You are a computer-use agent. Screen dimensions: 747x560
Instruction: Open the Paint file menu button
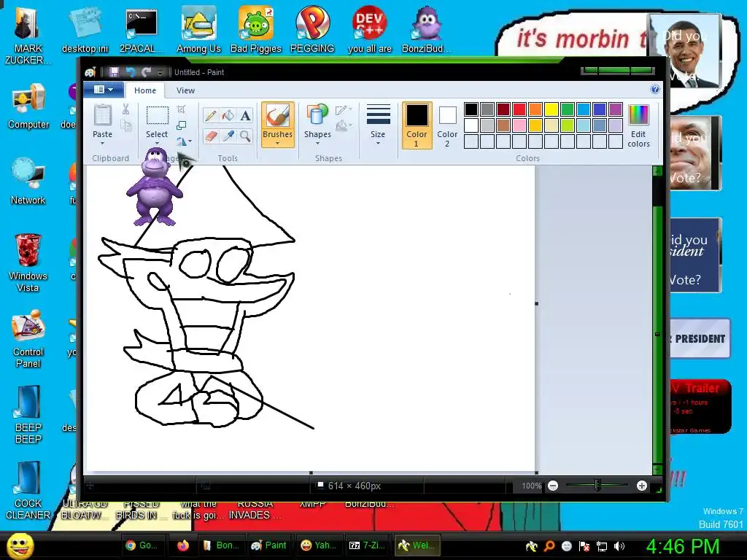[104, 90]
